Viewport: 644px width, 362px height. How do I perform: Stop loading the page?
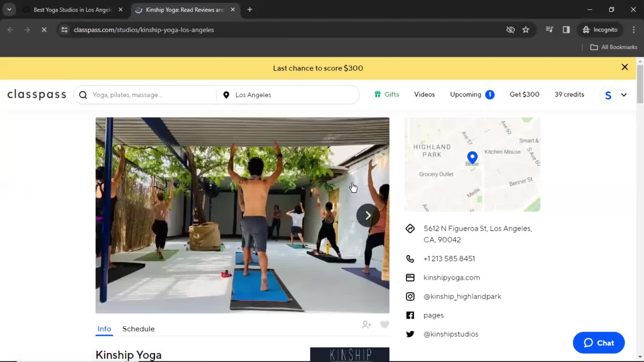[x=44, y=30]
